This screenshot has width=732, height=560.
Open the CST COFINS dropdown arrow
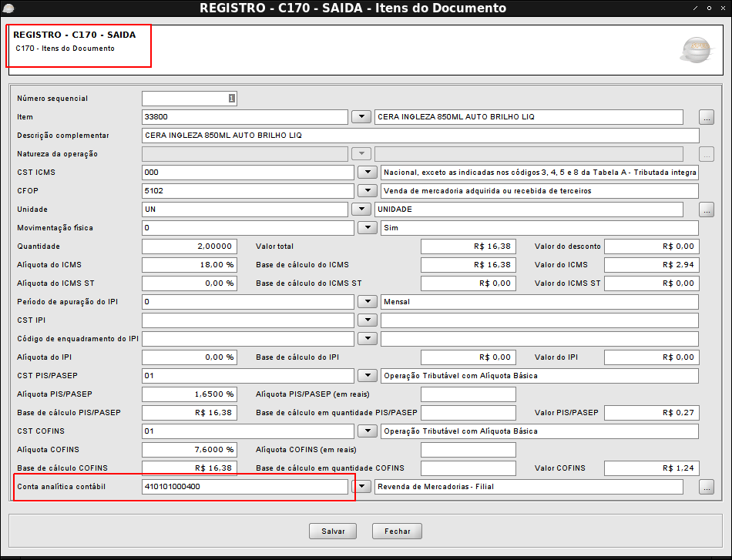coord(368,431)
